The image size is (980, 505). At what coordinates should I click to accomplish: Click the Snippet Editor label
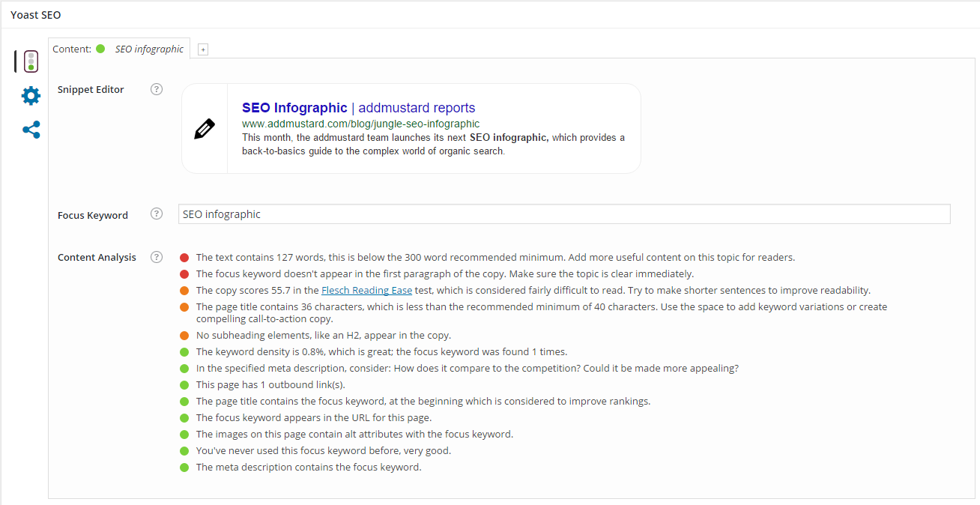click(91, 89)
